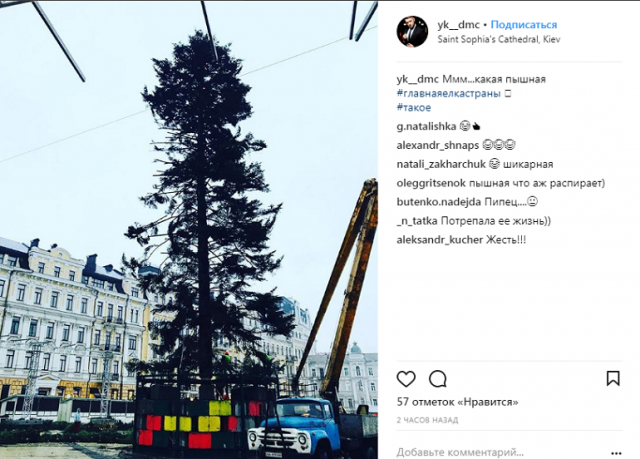
Task: Like the post with the heart icon
Action: point(406,379)
